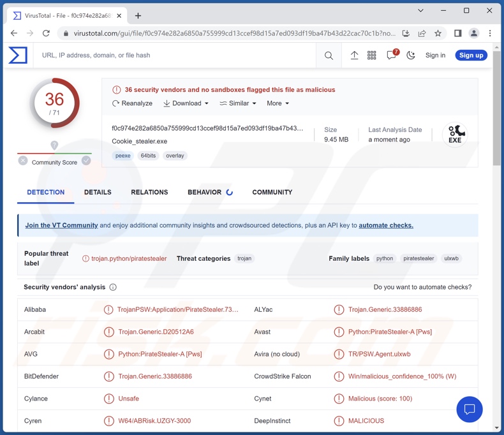Open the apps grid icon
Screen dimensions: 504x435
pyautogui.click(x=371, y=55)
